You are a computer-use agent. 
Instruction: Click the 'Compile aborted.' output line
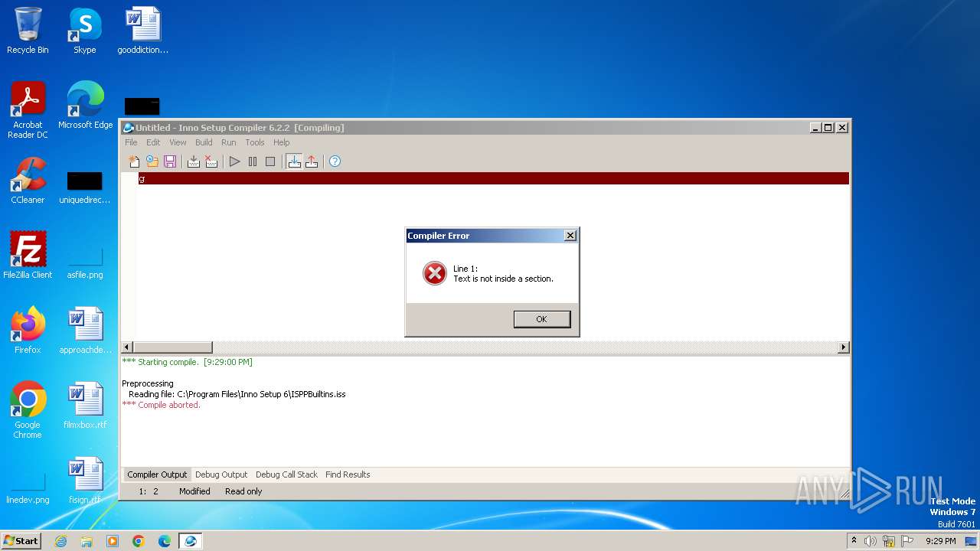pyautogui.click(x=161, y=405)
